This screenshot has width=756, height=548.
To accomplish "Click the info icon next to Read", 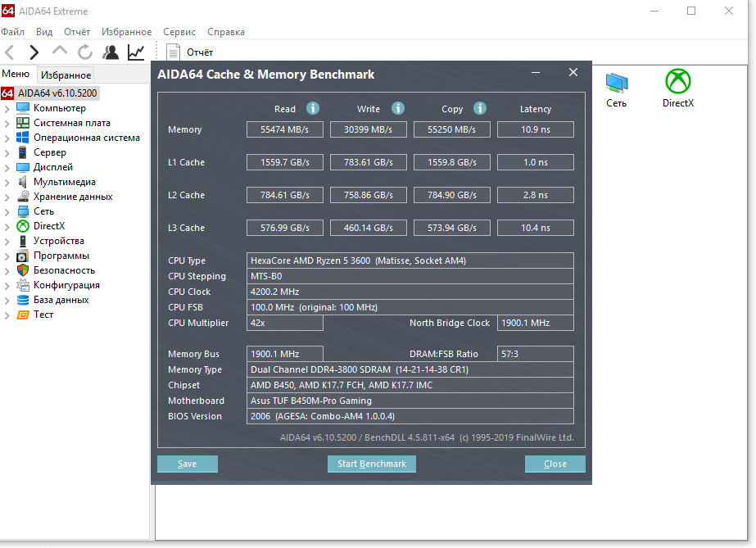I will pyautogui.click(x=313, y=108).
